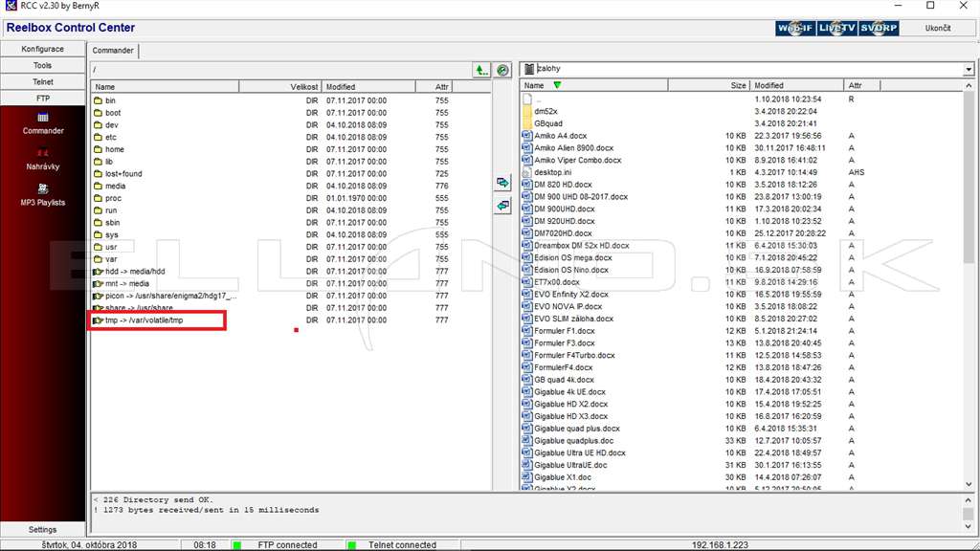Open the FTP menu section
This screenshot has height=551, width=980.
42,99
